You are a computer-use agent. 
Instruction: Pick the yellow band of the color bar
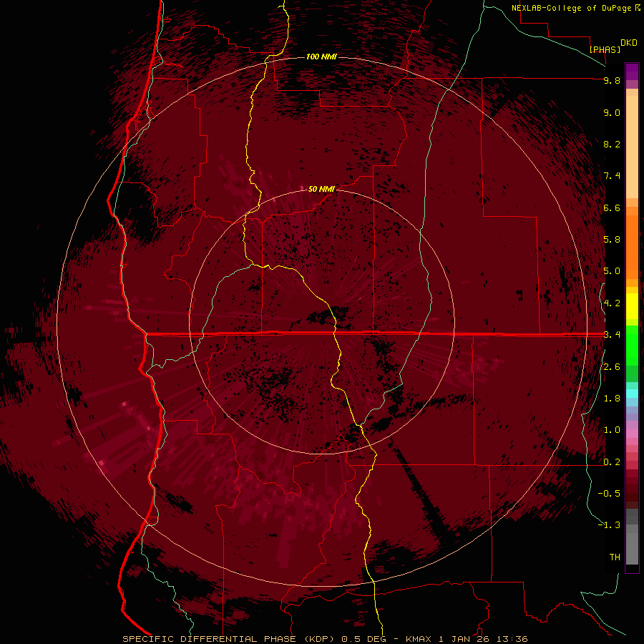[x=632, y=306]
